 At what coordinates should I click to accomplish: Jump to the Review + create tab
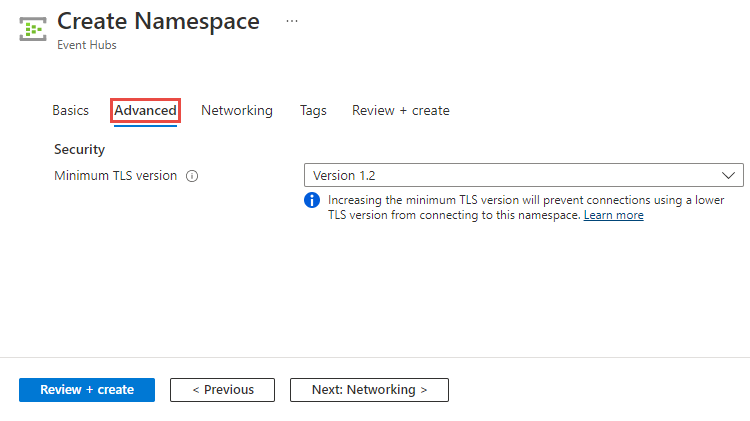[x=400, y=111]
